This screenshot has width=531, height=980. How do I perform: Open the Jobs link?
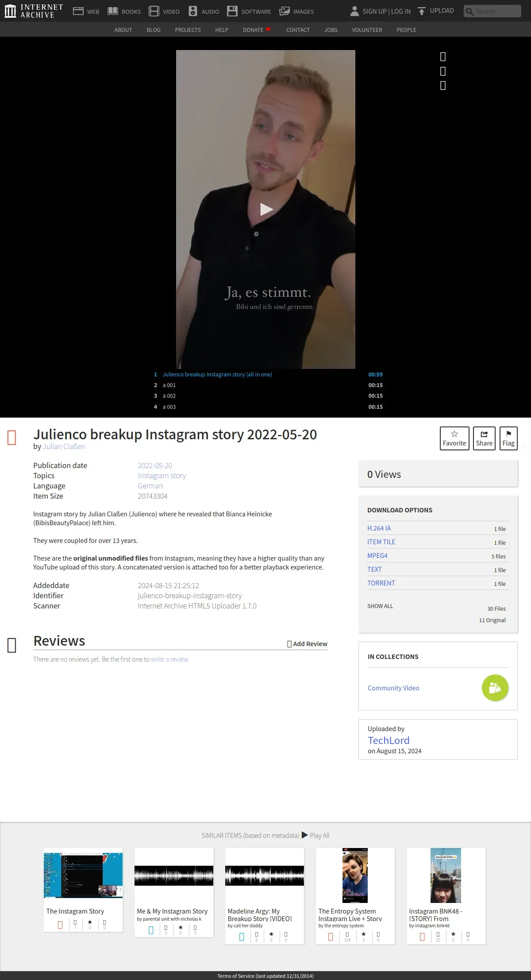pos(331,30)
